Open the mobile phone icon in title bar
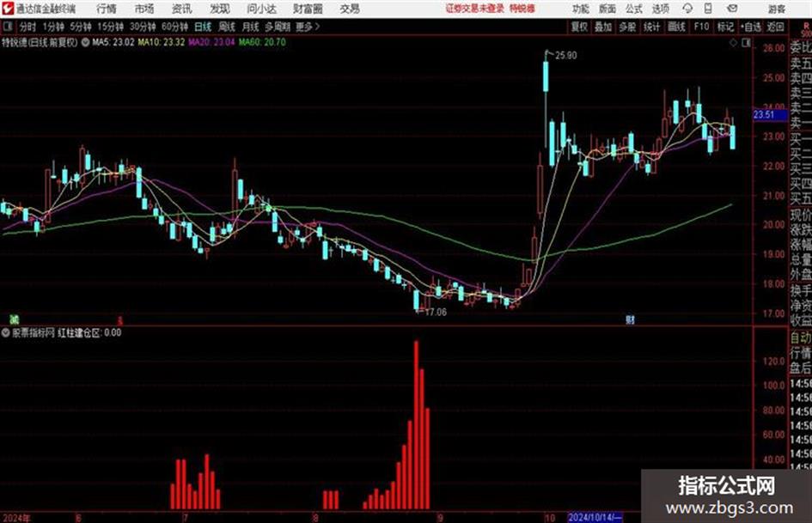This screenshot has height=523, width=812. pos(708,9)
